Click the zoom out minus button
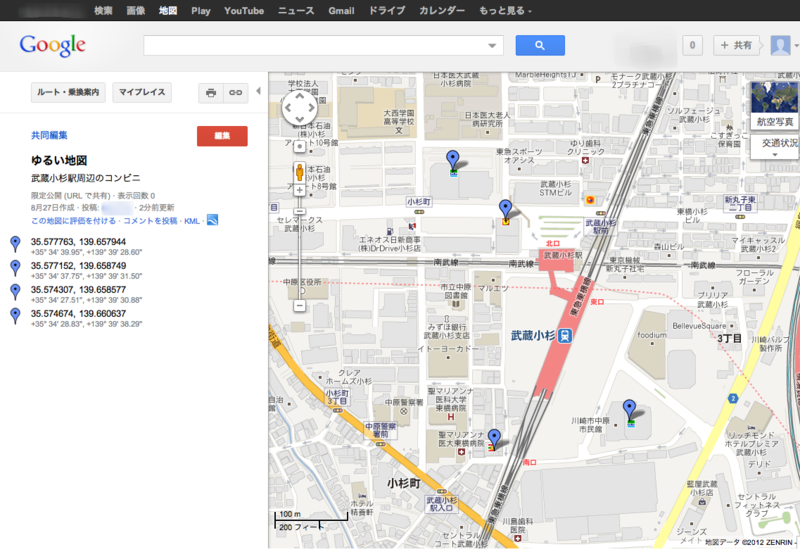The image size is (800, 559). [x=299, y=306]
